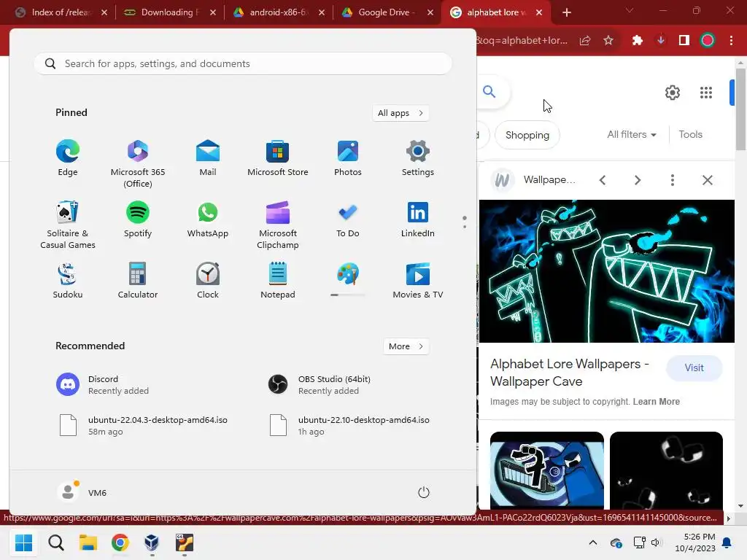The width and height of the screenshot is (747, 560).
Task: Open VirtualBox from taskbar
Action: click(152, 542)
